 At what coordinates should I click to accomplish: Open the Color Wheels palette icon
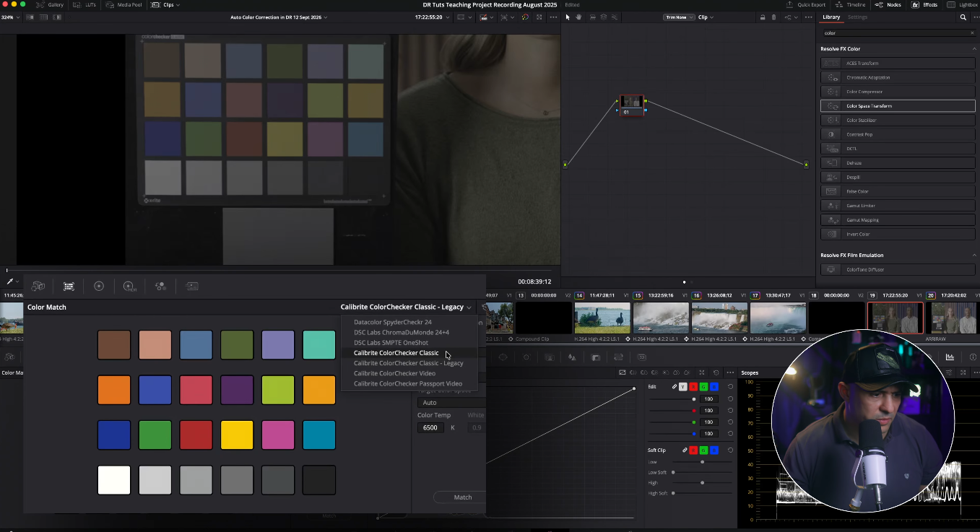tap(99, 286)
